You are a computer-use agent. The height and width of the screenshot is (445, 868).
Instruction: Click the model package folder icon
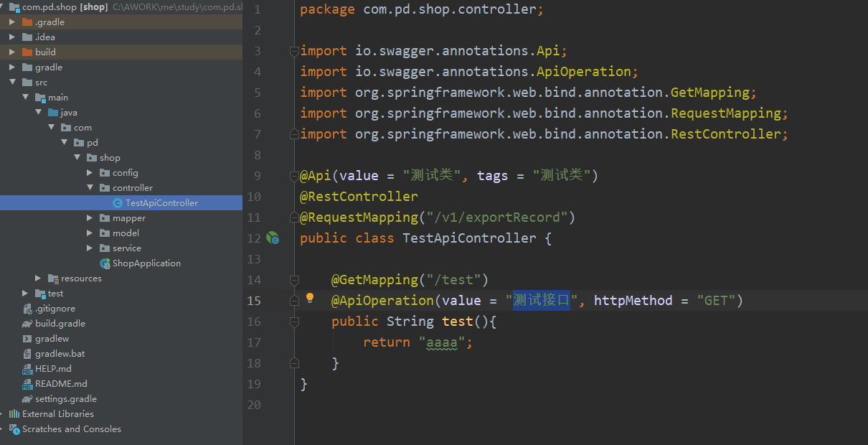[105, 233]
